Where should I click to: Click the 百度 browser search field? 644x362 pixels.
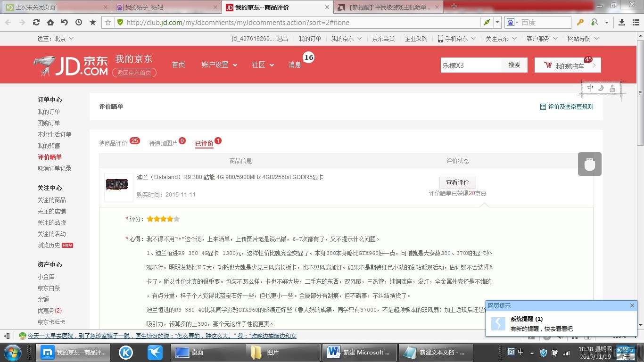coord(545,22)
